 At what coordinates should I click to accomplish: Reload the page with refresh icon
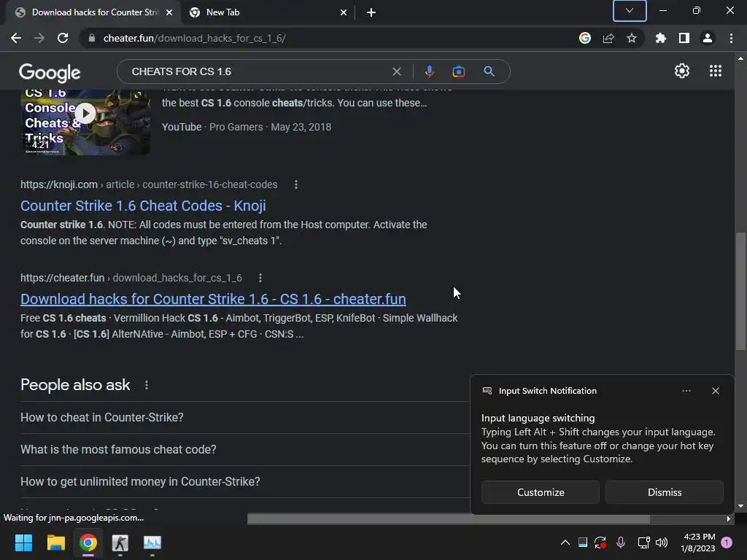coord(63,38)
